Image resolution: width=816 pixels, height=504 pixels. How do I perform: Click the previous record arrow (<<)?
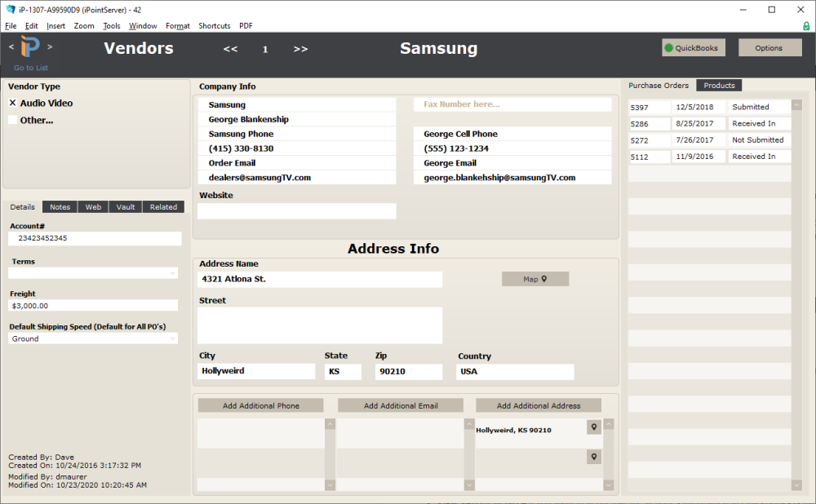[x=229, y=48]
